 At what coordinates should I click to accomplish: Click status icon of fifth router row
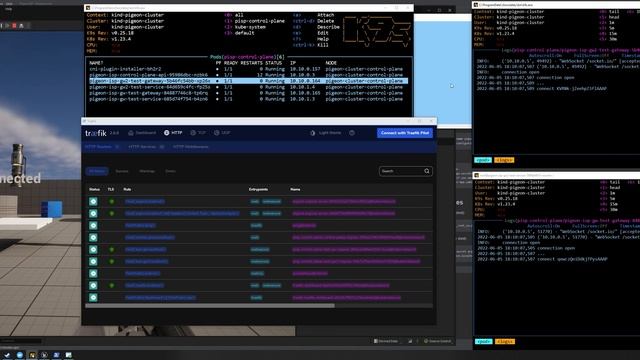93,249
